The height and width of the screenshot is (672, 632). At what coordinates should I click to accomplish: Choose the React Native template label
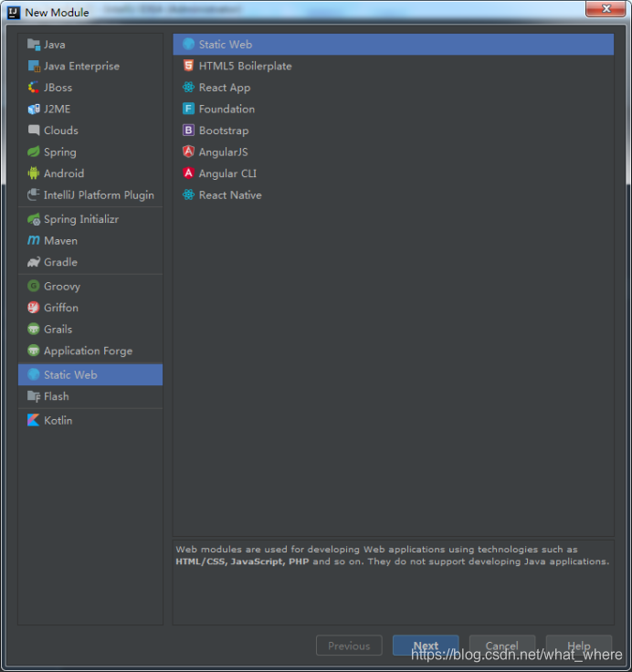230,195
